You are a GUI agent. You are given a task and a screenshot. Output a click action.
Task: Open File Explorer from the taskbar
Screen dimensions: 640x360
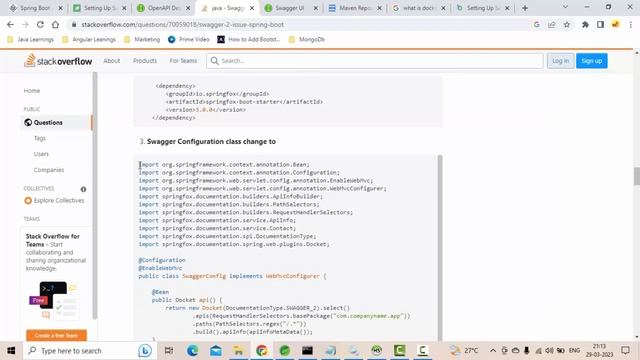(238, 351)
